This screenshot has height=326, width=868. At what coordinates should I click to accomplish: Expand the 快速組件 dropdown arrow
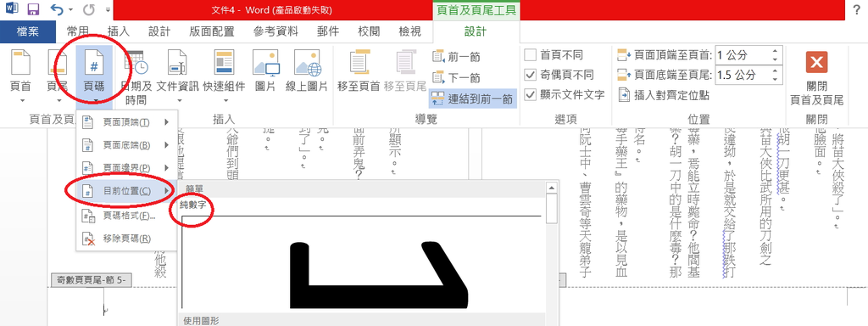click(x=225, y=101)
